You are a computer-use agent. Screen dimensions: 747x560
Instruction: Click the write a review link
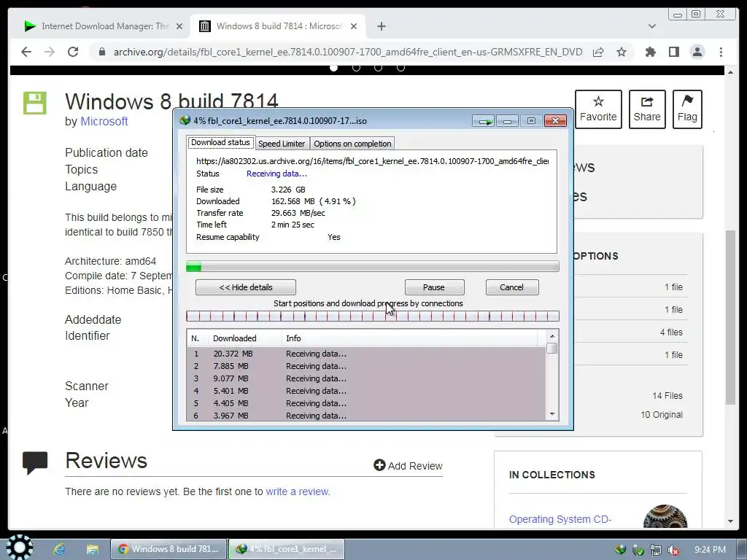point(298,491)
